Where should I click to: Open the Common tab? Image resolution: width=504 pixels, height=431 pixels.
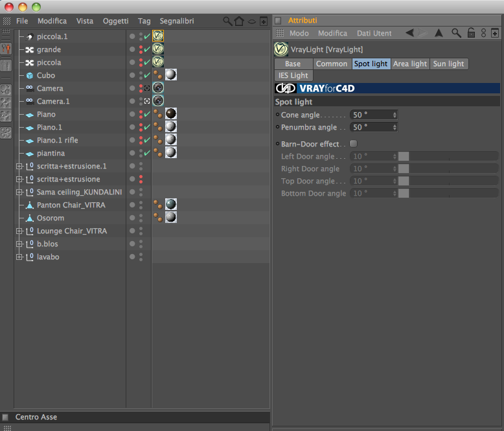(332, 64)
